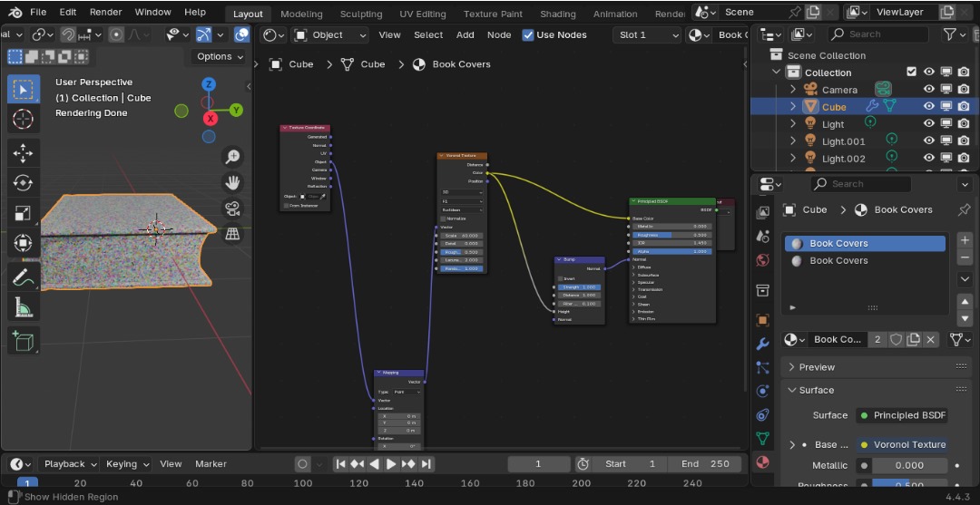Click the fake user shield for material
The width and height of the screenshot is (980, 505).
click(x=897, y=340)
